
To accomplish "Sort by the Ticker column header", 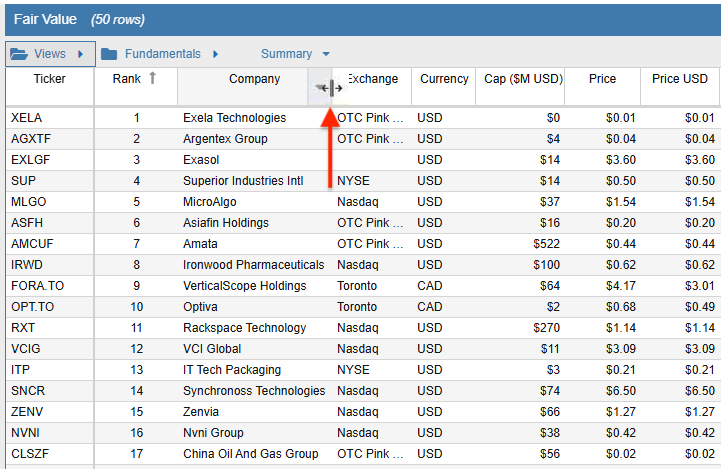I will pyautogui.click(x=50, y=79).
